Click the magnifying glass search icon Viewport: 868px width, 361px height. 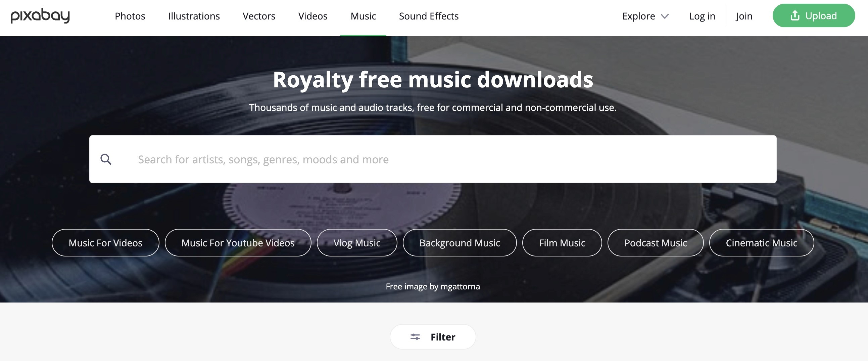point(106,159)
